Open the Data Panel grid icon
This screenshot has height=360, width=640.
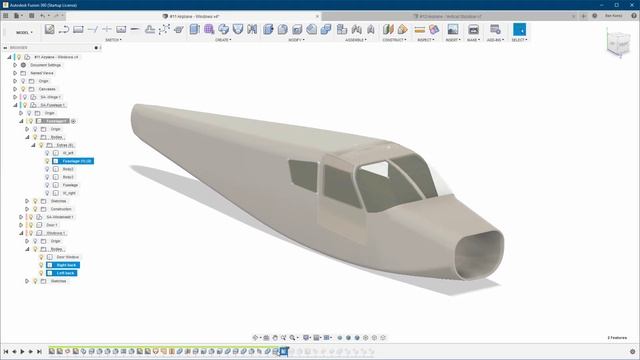coord(6,16)
